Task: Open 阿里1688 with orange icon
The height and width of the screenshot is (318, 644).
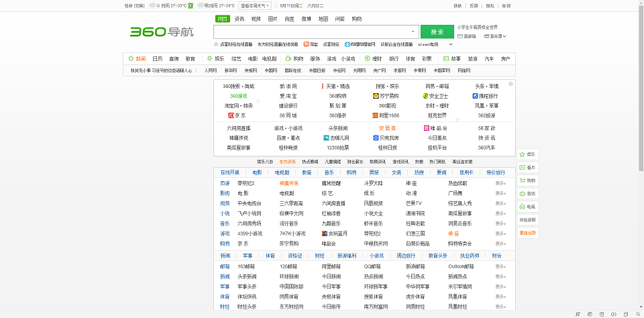Action: [386, 115]
